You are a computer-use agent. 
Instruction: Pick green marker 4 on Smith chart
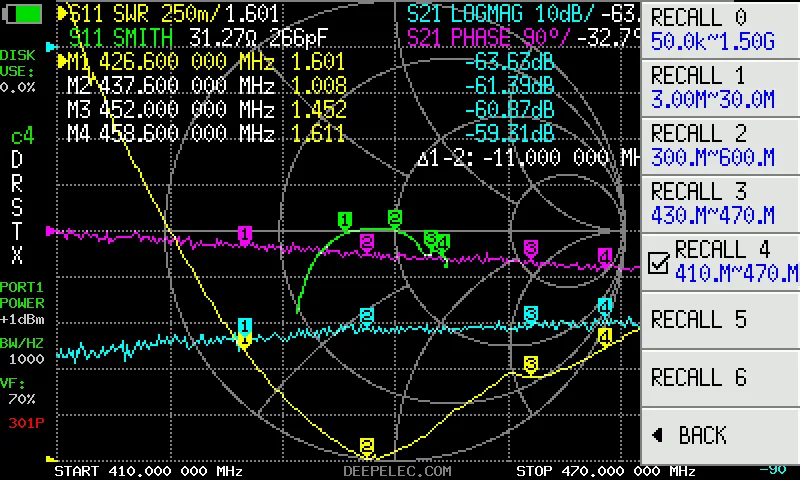click(443, 243)
